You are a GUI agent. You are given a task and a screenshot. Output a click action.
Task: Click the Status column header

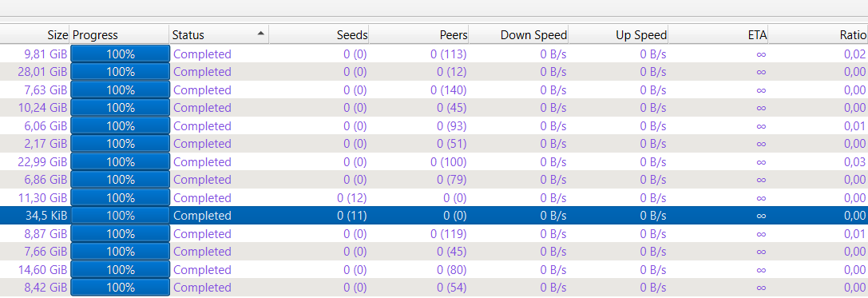[x=219, y=35]
